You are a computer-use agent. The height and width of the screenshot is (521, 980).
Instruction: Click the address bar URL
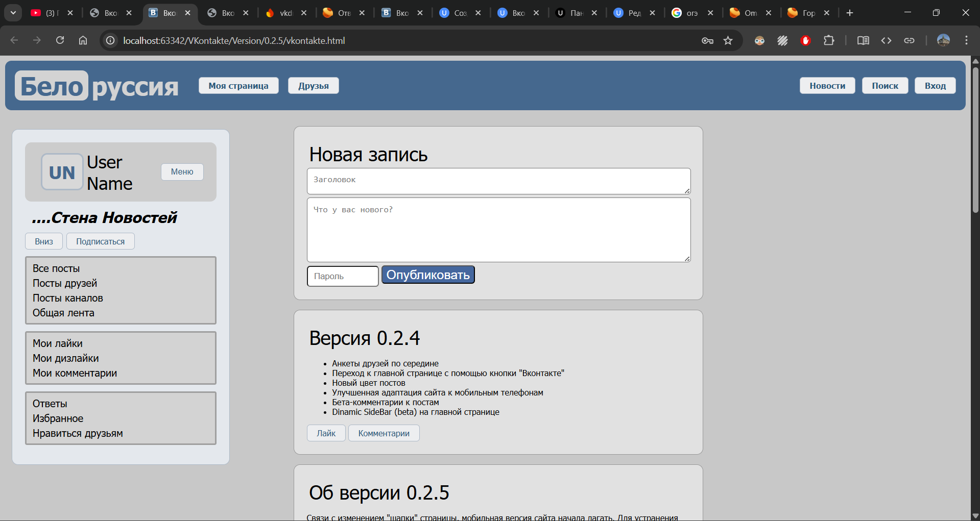tap(234, 40)
